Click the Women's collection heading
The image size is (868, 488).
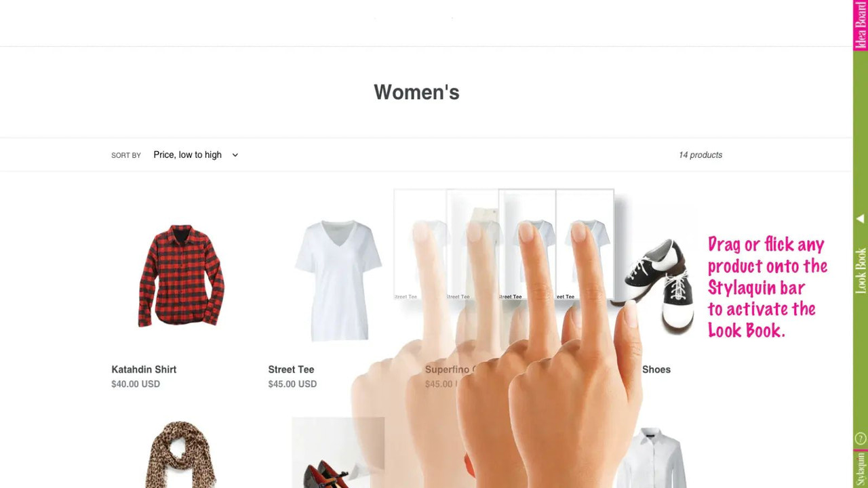tap(416, 92)
